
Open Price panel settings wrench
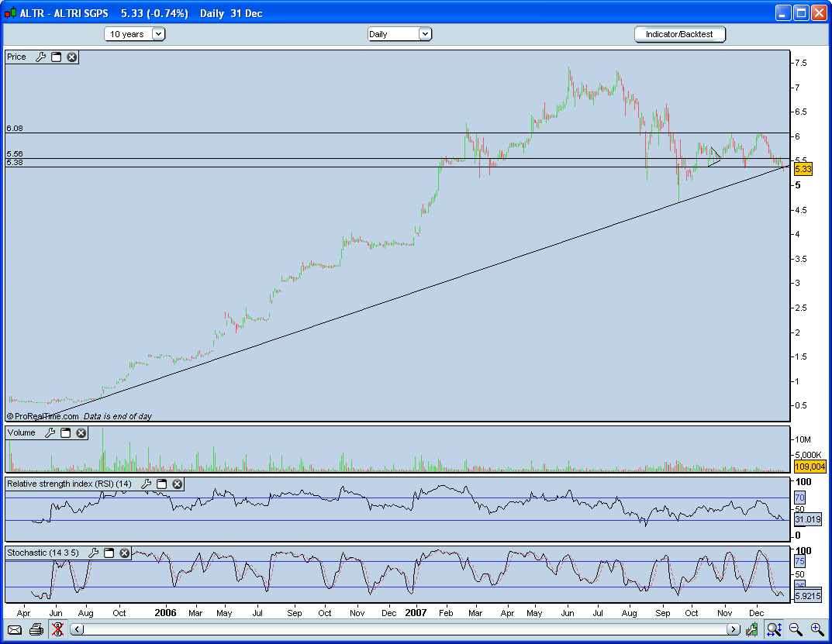(x=41, y=57)
